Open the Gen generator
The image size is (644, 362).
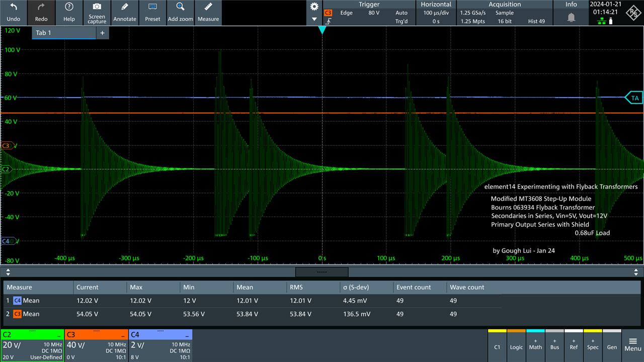[x=612, y=345]
